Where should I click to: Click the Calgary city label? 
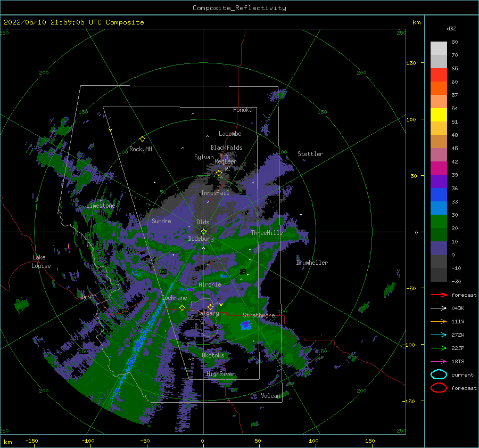(208, 313)
